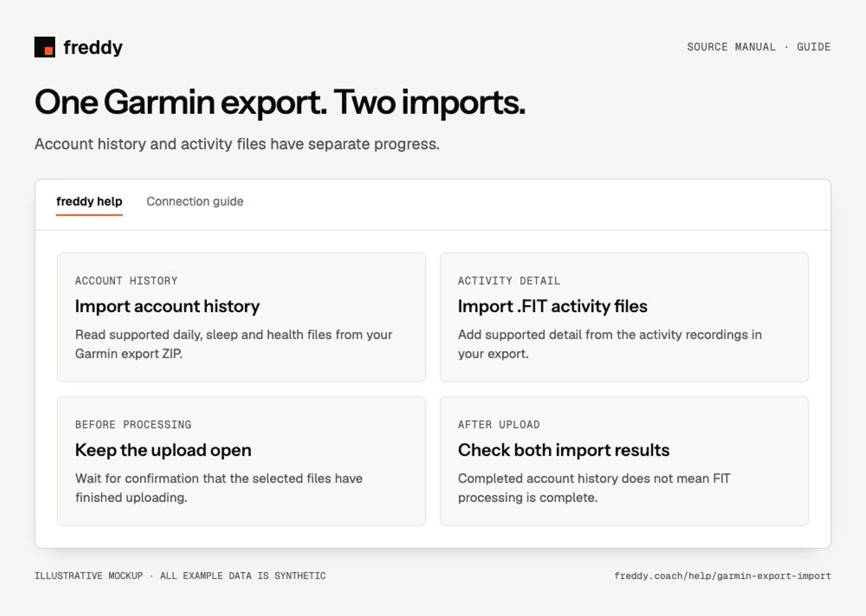Click the ACTIVITY DETAIL label
The height and width of the screenshot is (616, 866).
(x=509, y=281)
